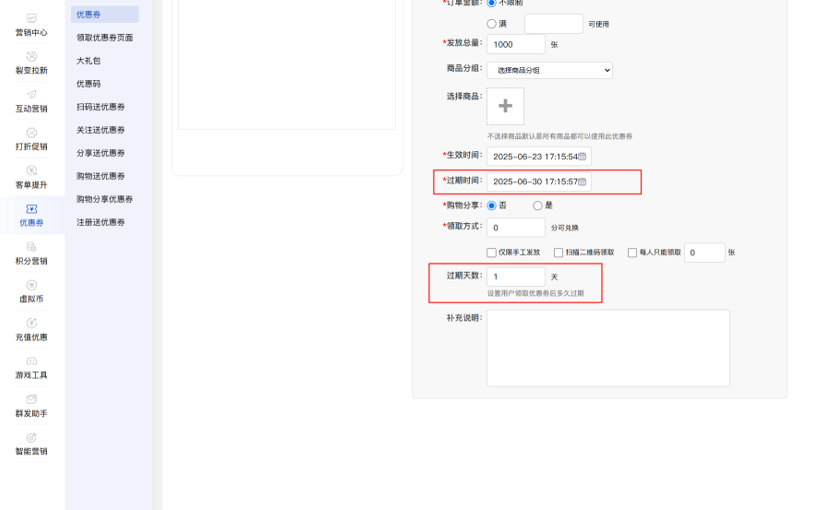Tick the 仅限手工发放 checkbox
This screenshot has width=832, height=510.
click(492, 253)
